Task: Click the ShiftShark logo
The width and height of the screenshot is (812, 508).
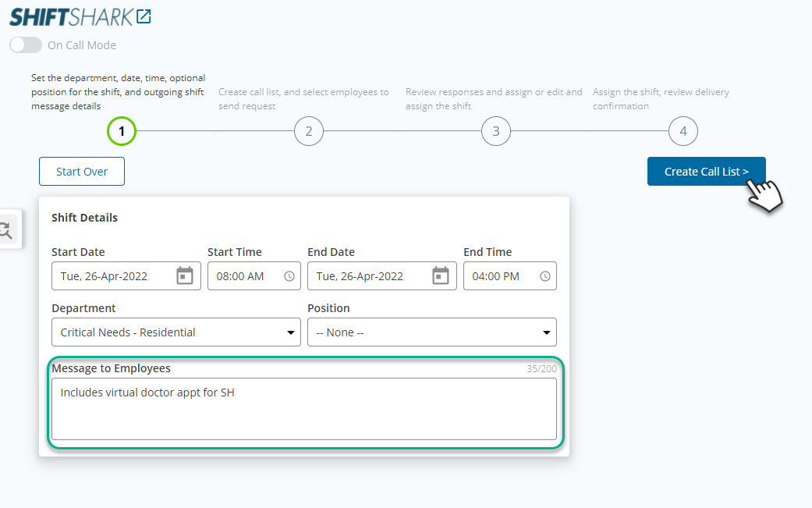Action: coord(72,17)
